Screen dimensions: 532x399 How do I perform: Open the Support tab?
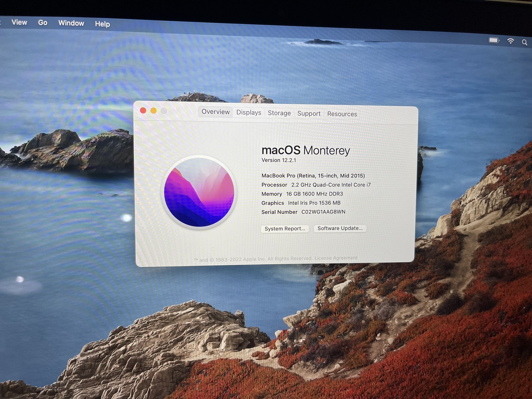309,113
